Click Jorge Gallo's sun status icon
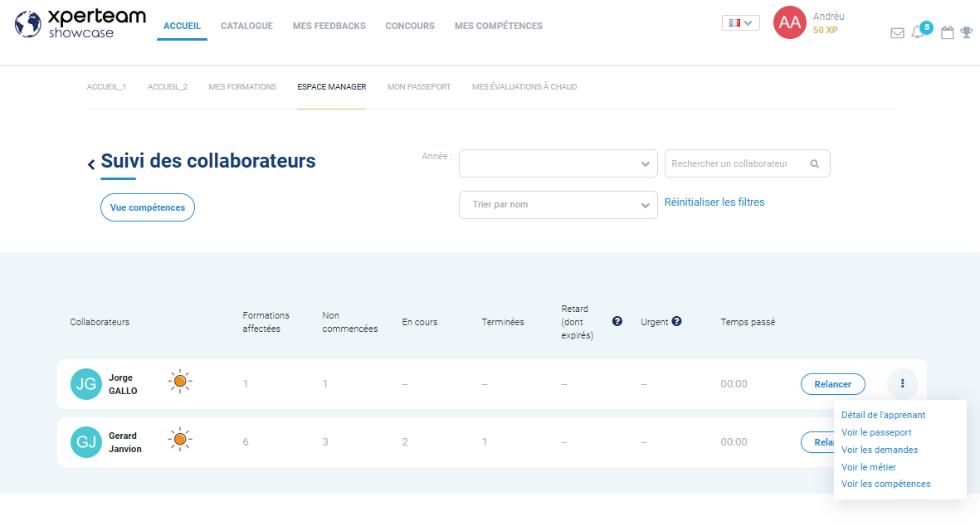The image size is (980, 526). (179, 382)
